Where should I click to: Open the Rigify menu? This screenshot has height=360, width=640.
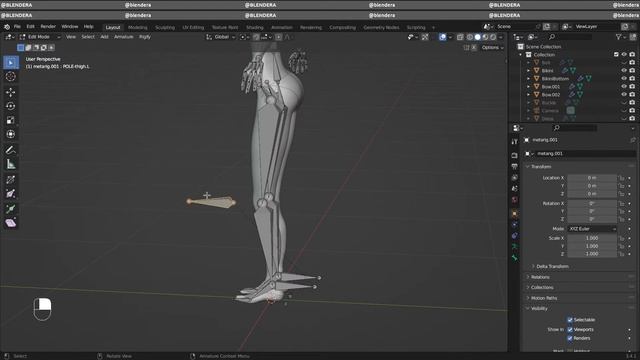[145, 37]
